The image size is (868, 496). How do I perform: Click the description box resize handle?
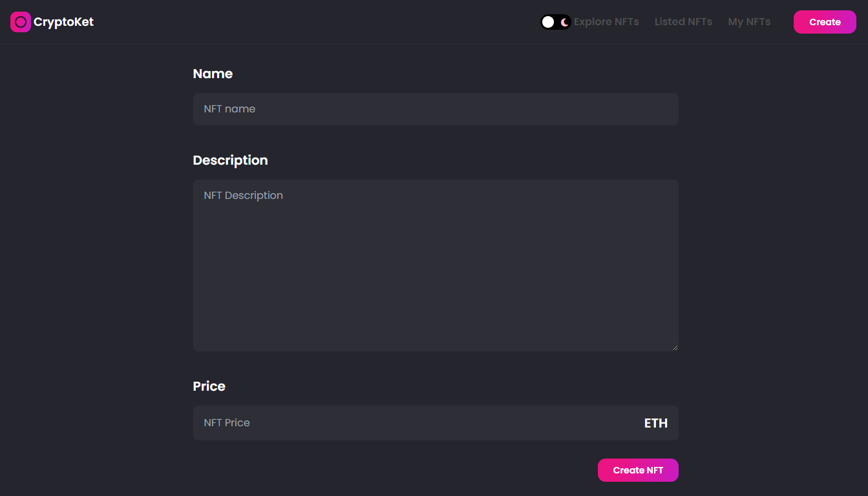(675, 346)
